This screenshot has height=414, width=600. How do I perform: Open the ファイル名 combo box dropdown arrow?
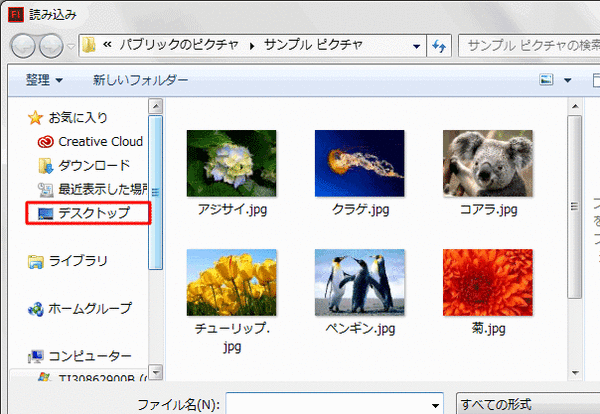pyautogui.click(x=435, y=405)
